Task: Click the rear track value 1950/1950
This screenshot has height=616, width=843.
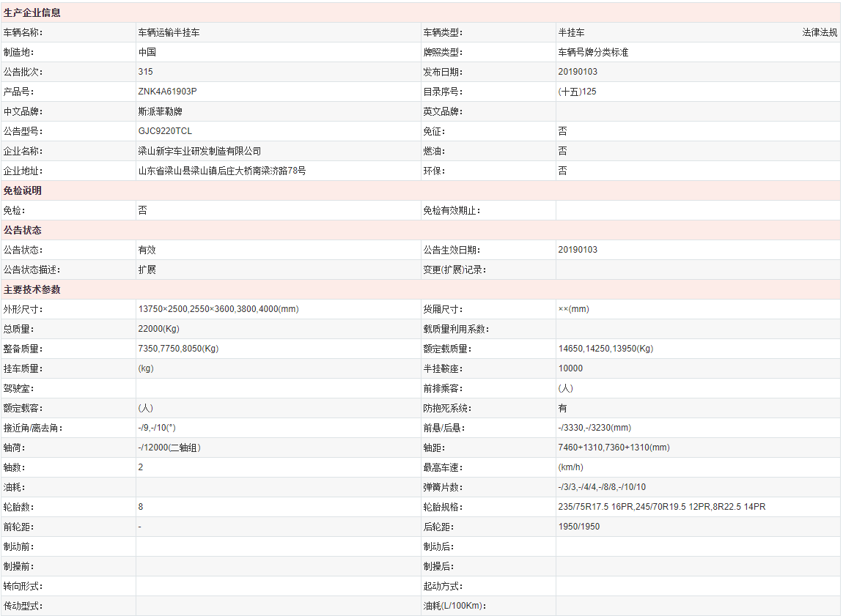Action: click(x=578, y=527)
